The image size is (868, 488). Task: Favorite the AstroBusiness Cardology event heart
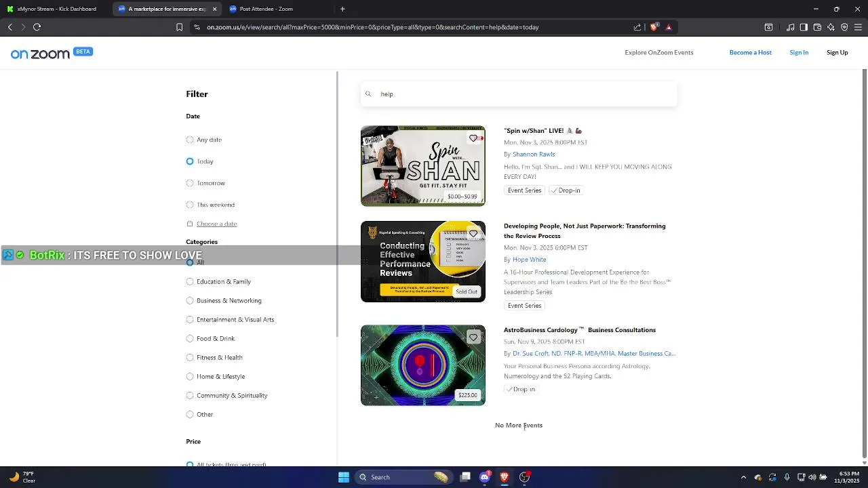click(x=473, y=338)
